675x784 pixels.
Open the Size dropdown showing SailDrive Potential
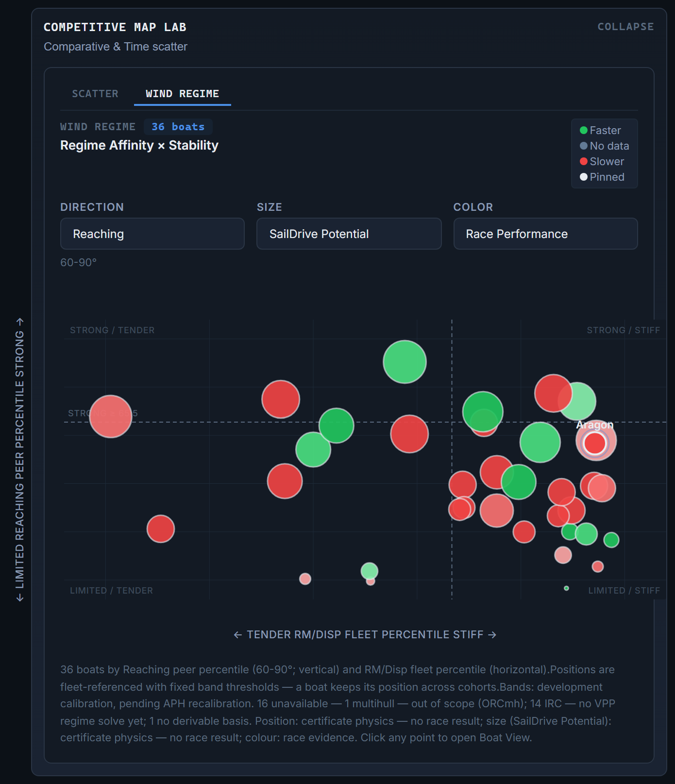click(x=349, y=234)
